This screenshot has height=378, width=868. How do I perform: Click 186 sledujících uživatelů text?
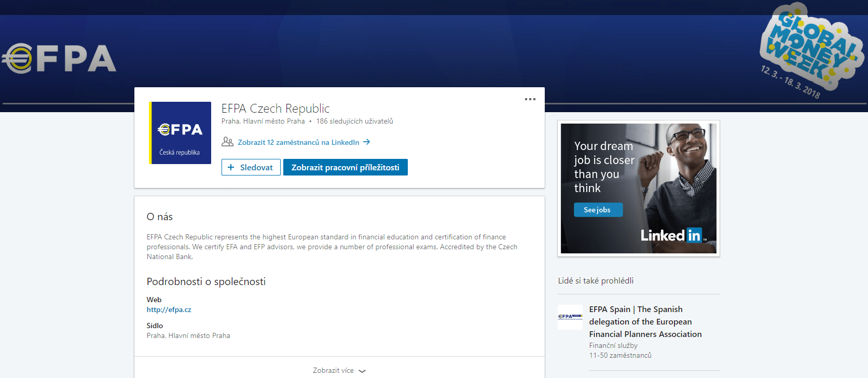pyautogui.click(x=355, y=121)
